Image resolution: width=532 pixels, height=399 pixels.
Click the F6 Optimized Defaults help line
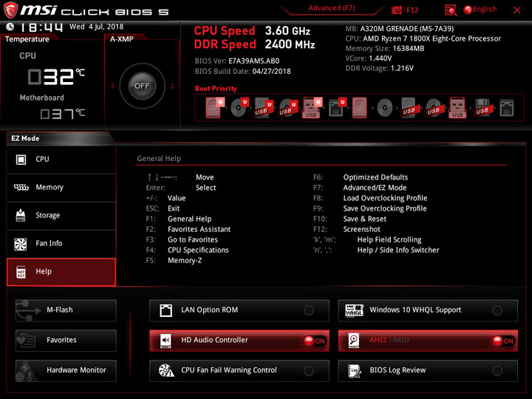pos(361,177)
